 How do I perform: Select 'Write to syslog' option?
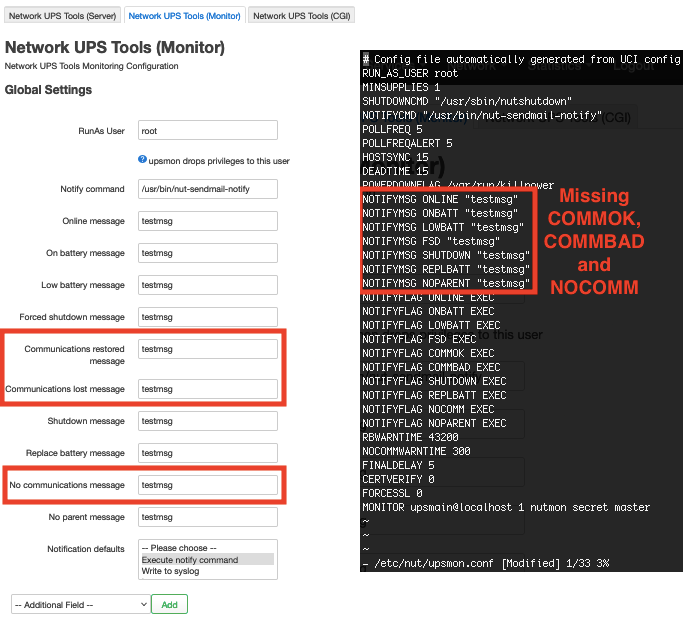pyautogui.click(x=207, y=571)
